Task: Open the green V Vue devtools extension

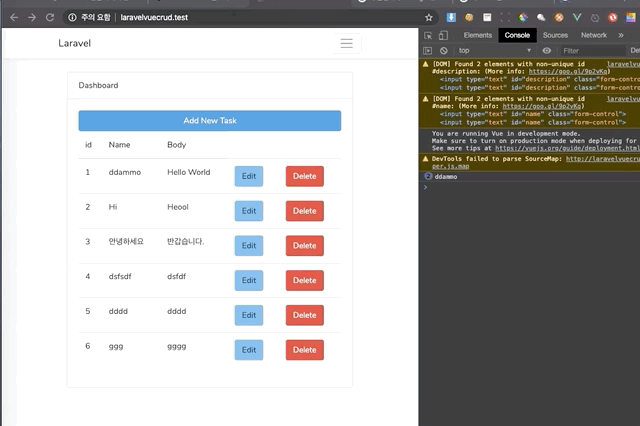Action: coord(577,17)
